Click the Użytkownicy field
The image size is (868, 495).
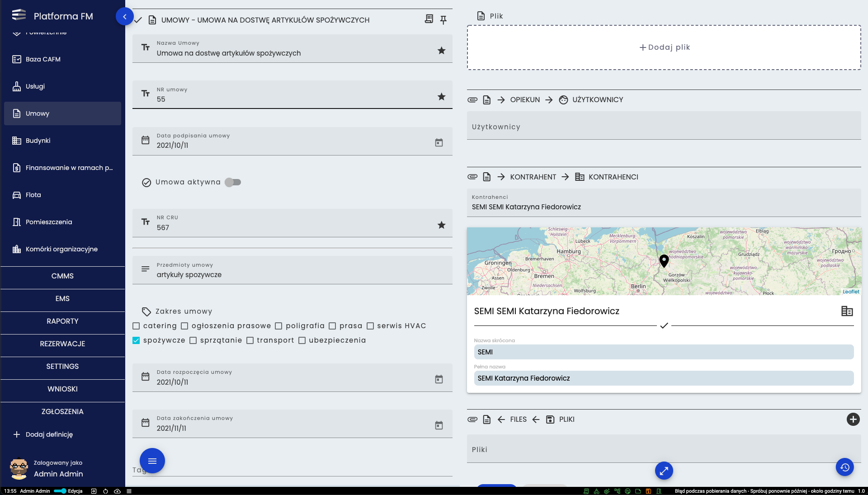[664, 126]
